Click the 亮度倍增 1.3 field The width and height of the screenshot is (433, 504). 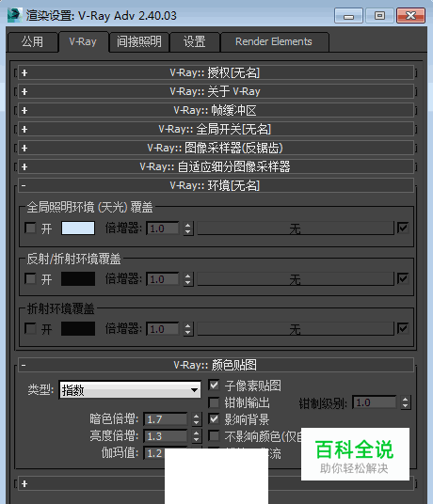[166, 436]
